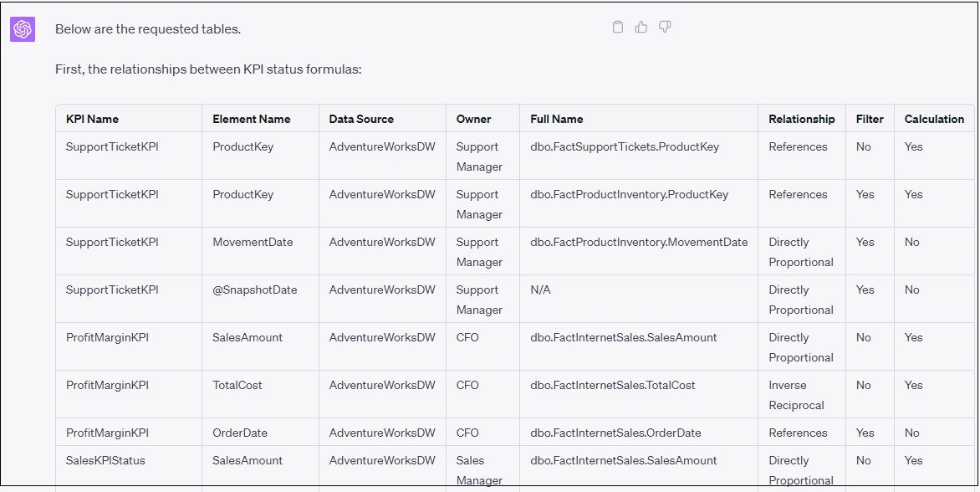Click the SalesKPIStatus row name cell
Screen dimensions: 980x492
point(105,461)
